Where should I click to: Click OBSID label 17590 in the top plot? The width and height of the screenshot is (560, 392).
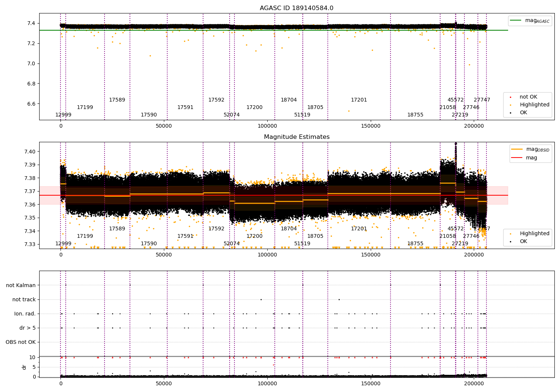[x=149, y=115]
